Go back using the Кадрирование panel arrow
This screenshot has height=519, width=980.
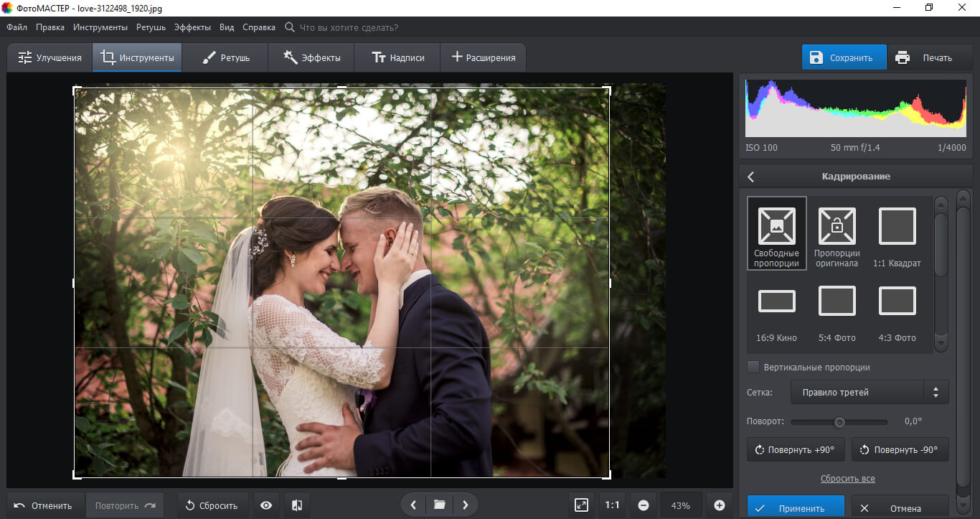[x=751, y=177]
